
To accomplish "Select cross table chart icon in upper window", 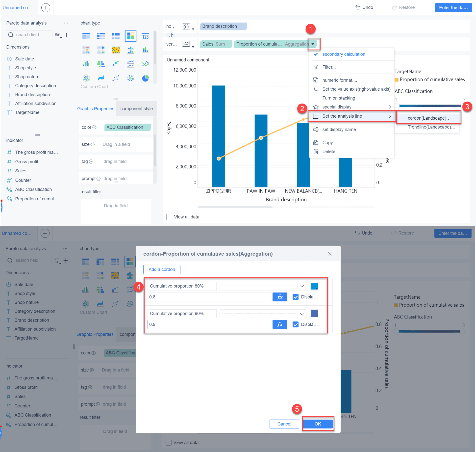I will 101,36.
